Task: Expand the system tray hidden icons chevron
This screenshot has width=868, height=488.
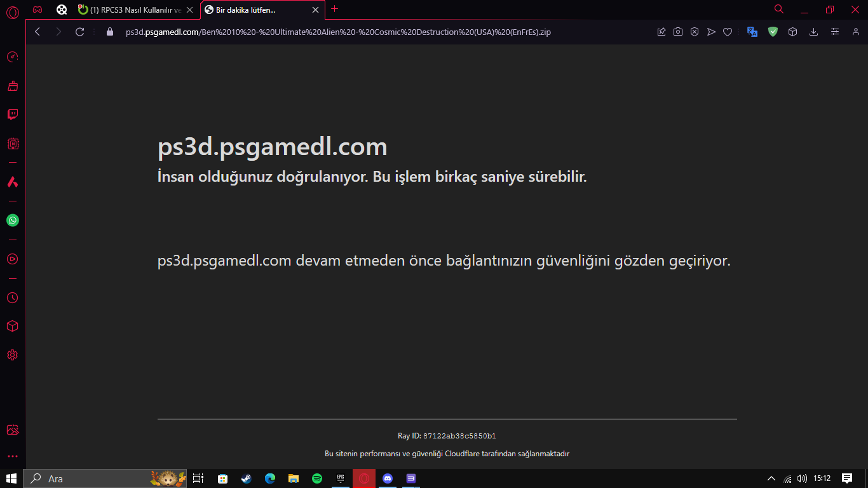Action: (x=771, y=478)
